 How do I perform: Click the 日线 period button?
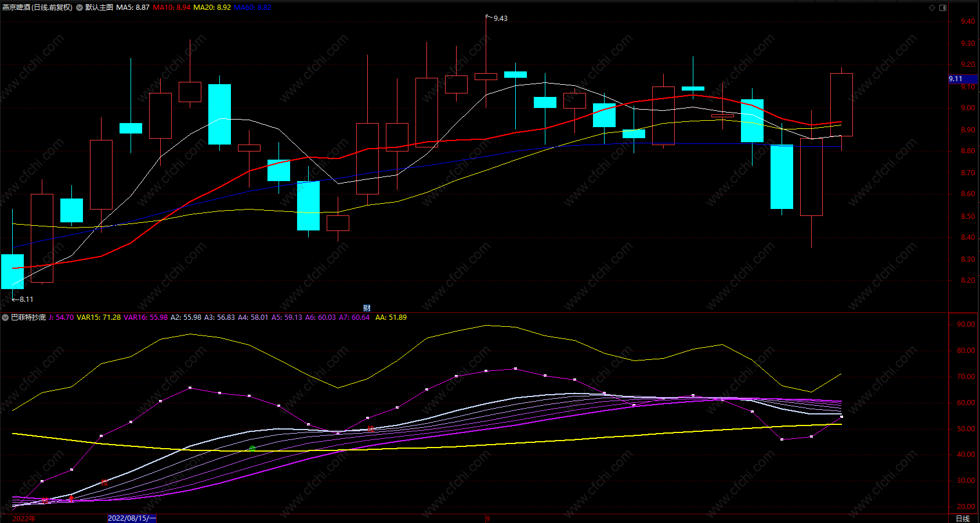(963, 518)
